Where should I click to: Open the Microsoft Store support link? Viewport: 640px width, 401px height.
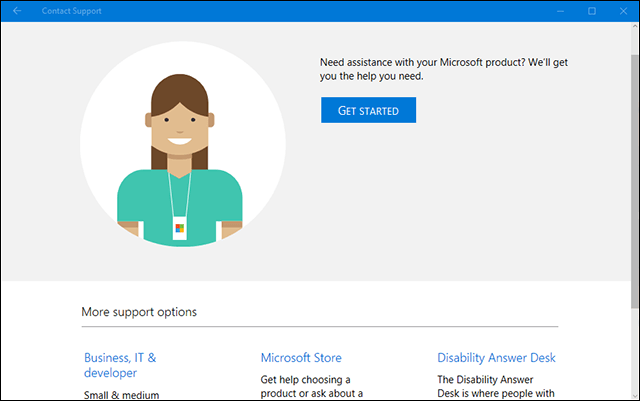tap(300, 358)
